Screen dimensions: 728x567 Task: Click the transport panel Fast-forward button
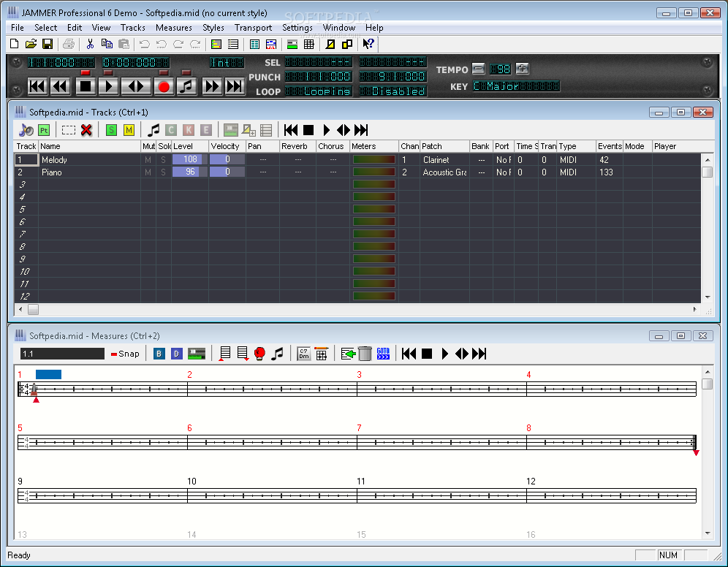point(211,86)
